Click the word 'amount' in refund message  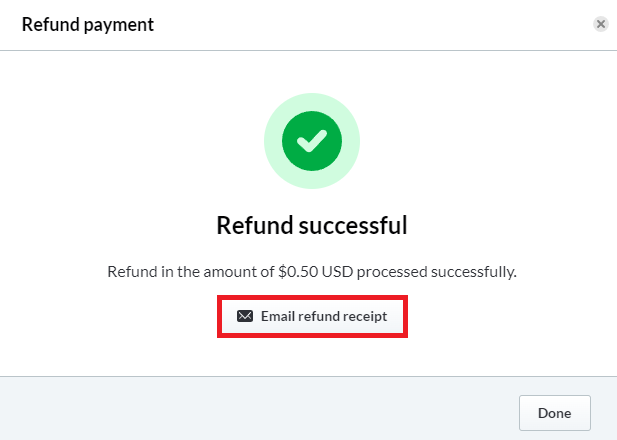[x=229, y=272]
